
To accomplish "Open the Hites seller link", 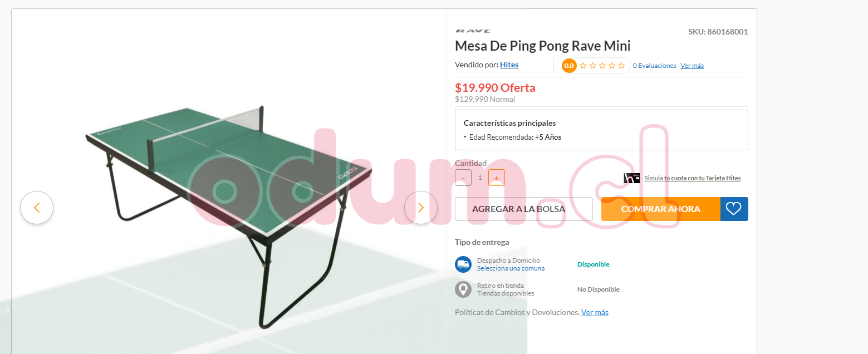I will [x=509, y=65].
